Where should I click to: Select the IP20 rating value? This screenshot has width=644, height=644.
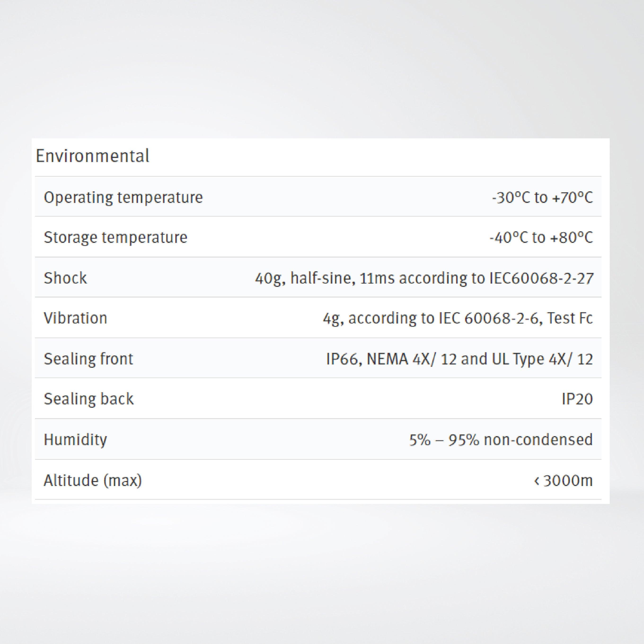[577, 399]
